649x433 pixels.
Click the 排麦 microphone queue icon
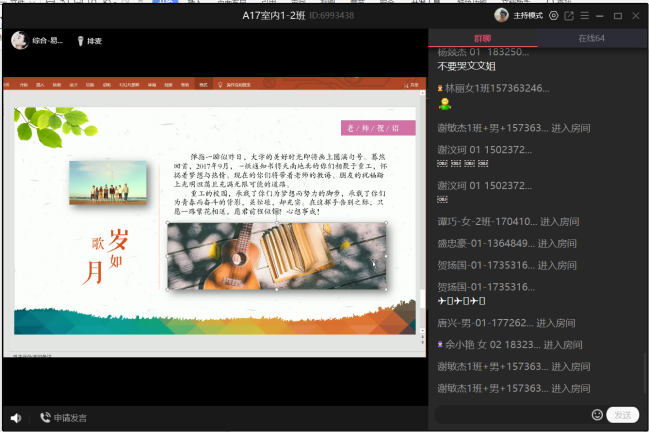80,41
